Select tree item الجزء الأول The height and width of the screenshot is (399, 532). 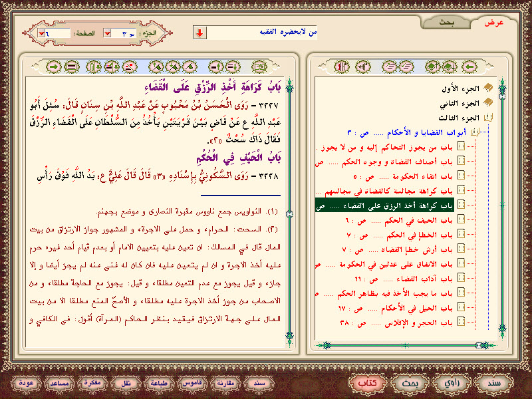point(460,88)
